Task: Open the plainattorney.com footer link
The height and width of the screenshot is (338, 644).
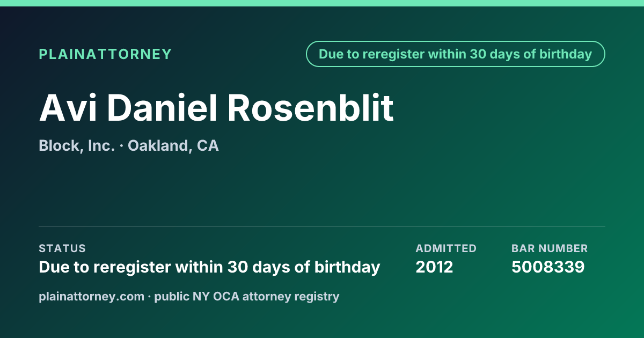Action: (91, 297)
